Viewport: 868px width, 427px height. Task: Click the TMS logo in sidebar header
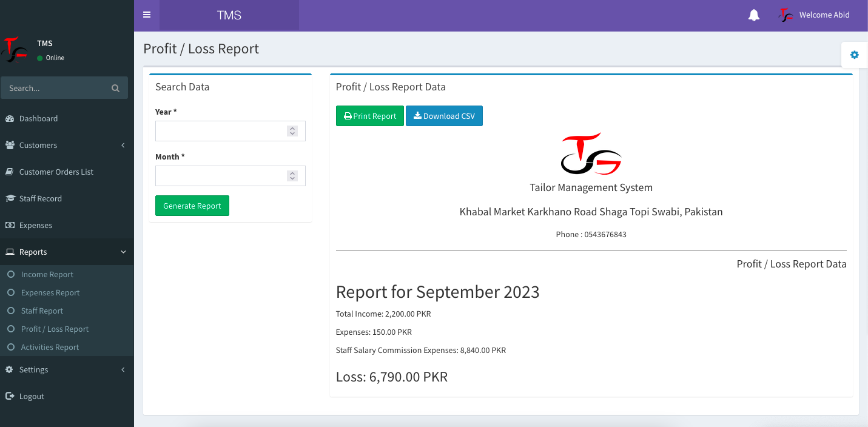point(14,50)
